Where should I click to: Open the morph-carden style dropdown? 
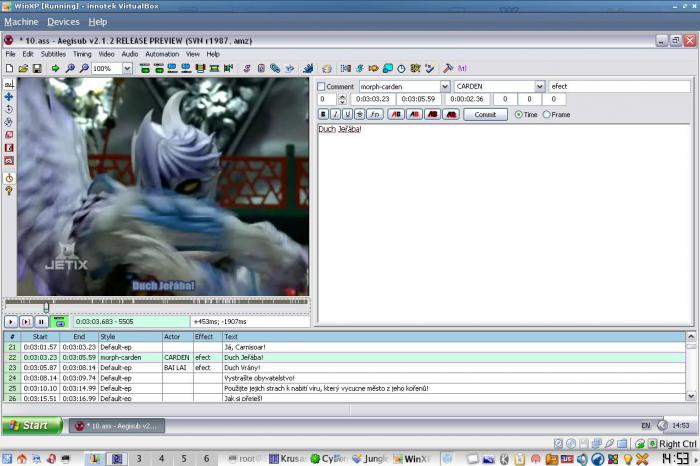[x=445, y=86]
